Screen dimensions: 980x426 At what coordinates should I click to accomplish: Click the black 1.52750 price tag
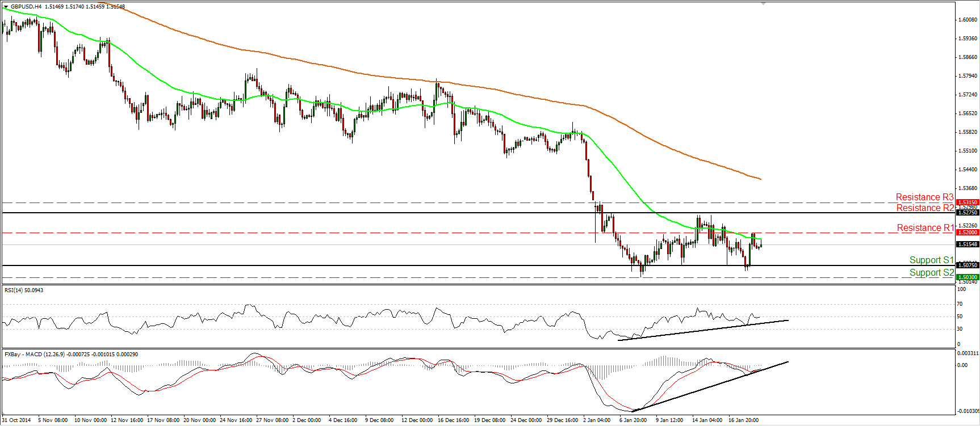point(968,212)
